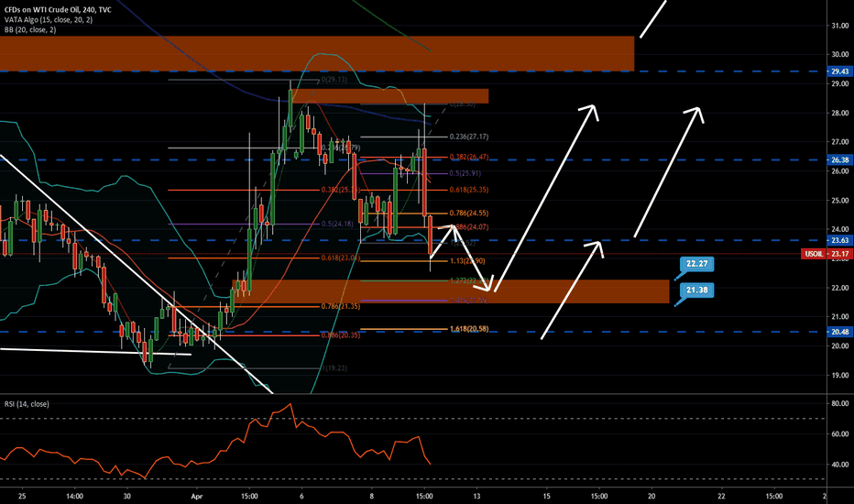Click the "30" date on the time axis
Screen dimensions: 854x504
tap(126, 497)
